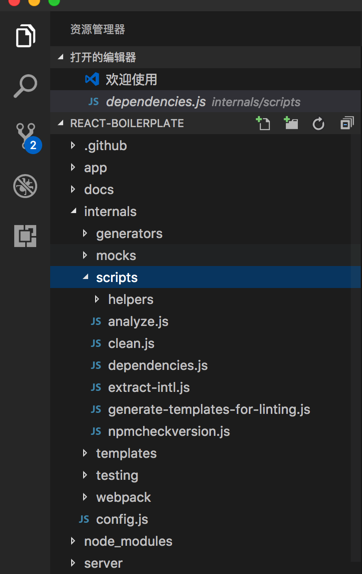This screenshot has width=362, height=574.
Task: Click the explorer vertical scrollbar
Action: pos(355,348)
